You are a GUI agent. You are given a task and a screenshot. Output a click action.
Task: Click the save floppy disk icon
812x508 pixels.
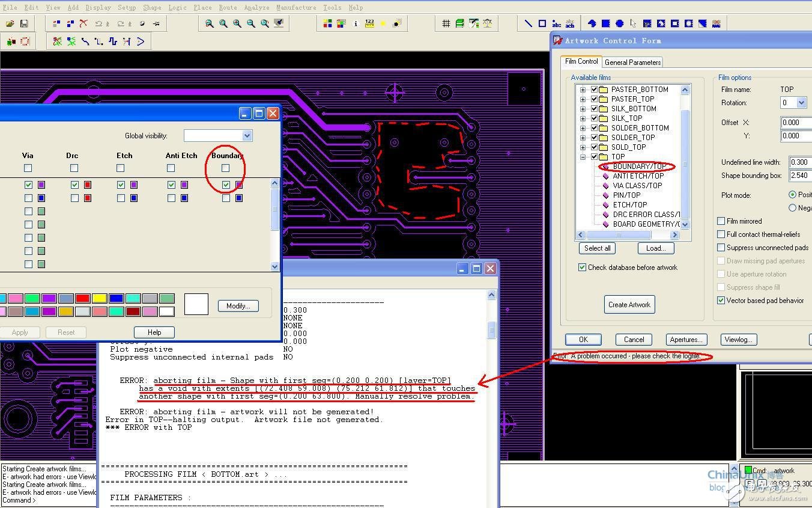click(24, 23)
